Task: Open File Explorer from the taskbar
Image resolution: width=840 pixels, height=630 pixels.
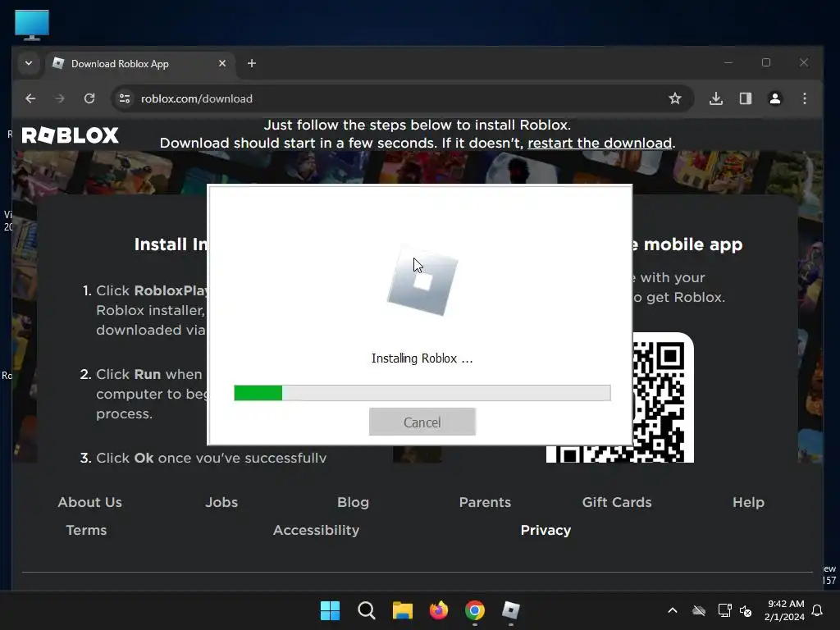Action: point(403,610)
